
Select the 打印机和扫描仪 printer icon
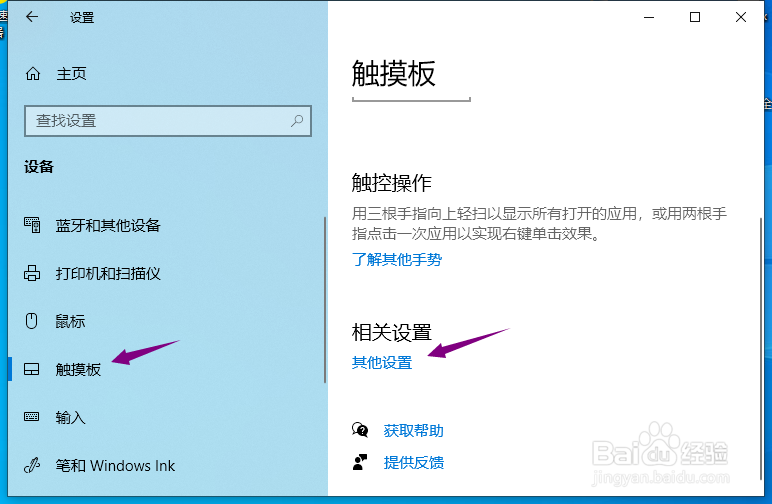coord(32,273)
